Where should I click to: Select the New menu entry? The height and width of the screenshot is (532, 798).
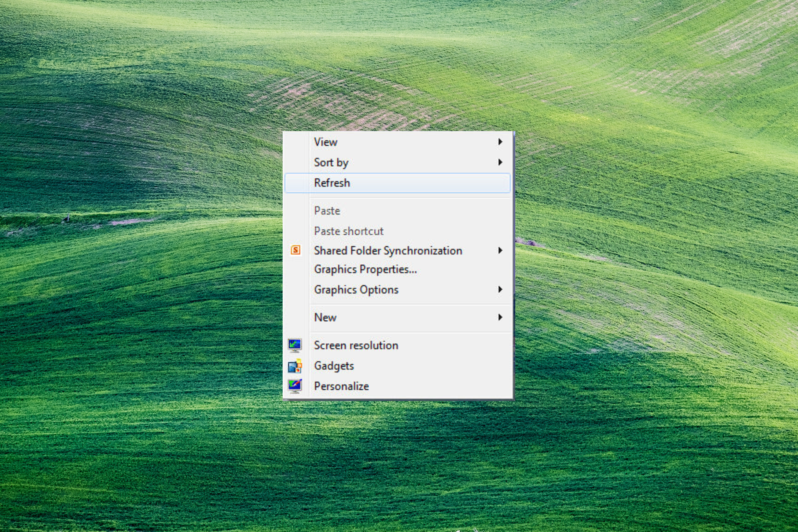tap(398, 318)
